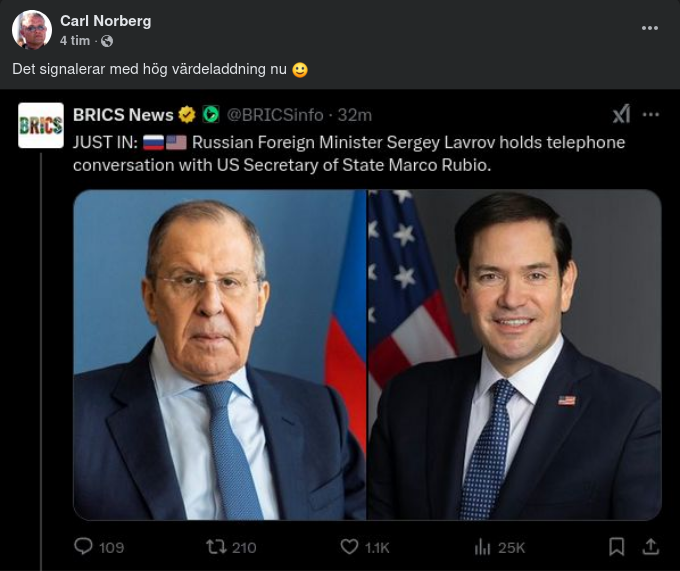Click the gold verified badge
The width and height of the screenshot is (680, 571).
point(186,115)
